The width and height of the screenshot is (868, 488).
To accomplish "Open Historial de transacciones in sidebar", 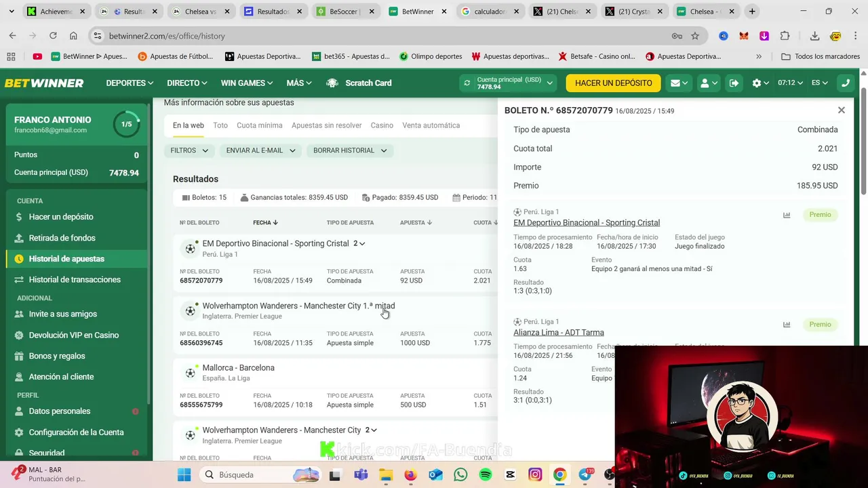I will [x=76, y=279].
